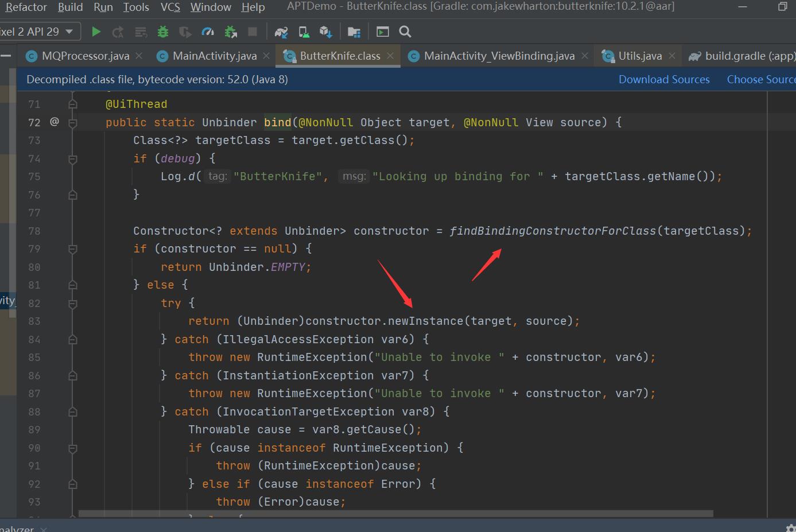This screenshot has width=796, height=532.
Task: Collapse the else block fold on line 81
Action: [73, 285]
